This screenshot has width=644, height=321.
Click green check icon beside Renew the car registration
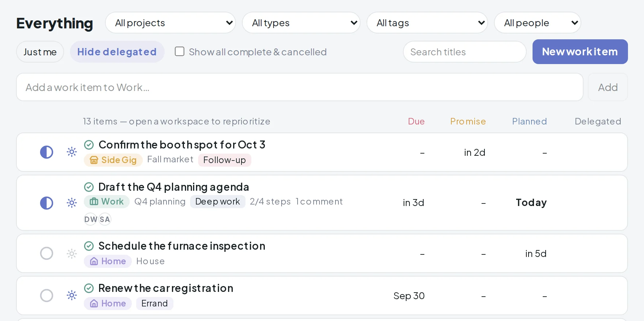coord(89,288)
